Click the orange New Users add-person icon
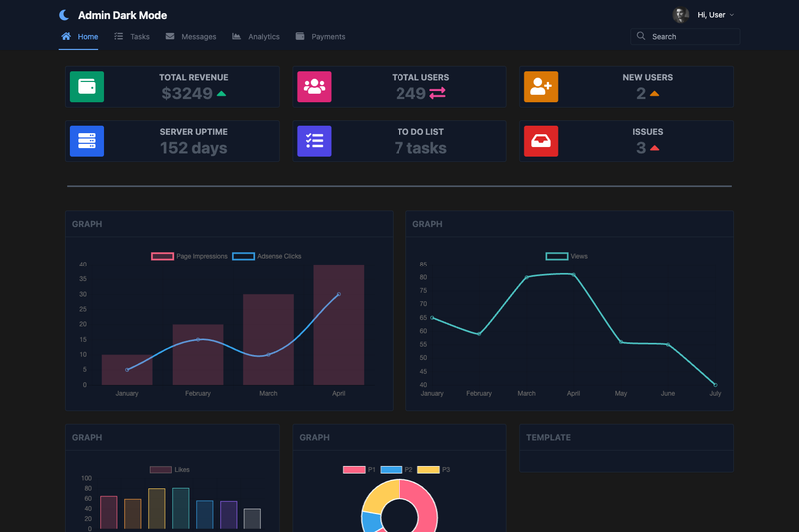The width and height of the screenshot is (799, 532). coord(541,87)
